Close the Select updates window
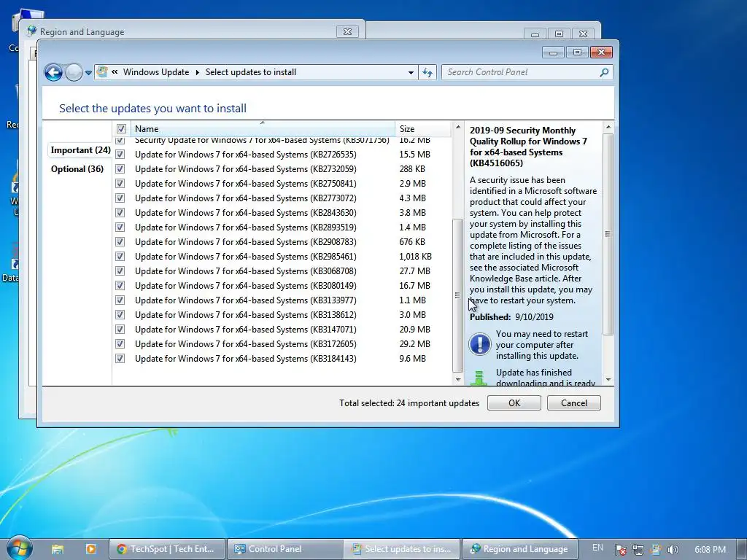The height and width of the screenshot is (560, 747). pos(601,52)
